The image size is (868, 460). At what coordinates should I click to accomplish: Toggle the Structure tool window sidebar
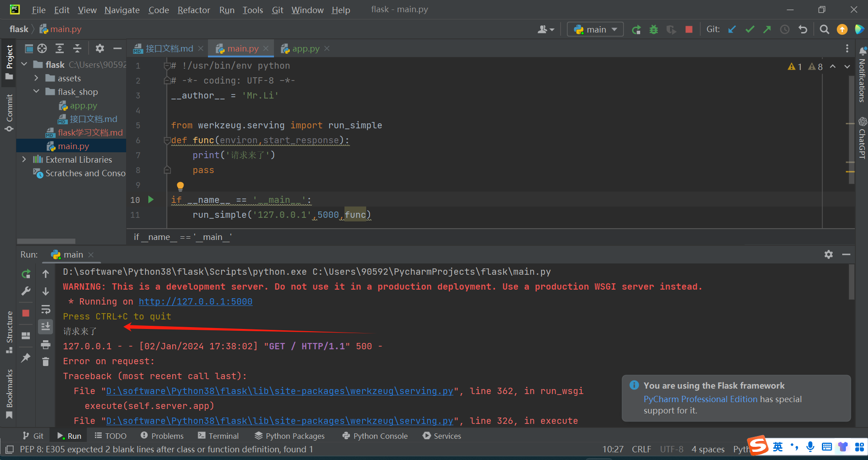click(x=9, y=332)
